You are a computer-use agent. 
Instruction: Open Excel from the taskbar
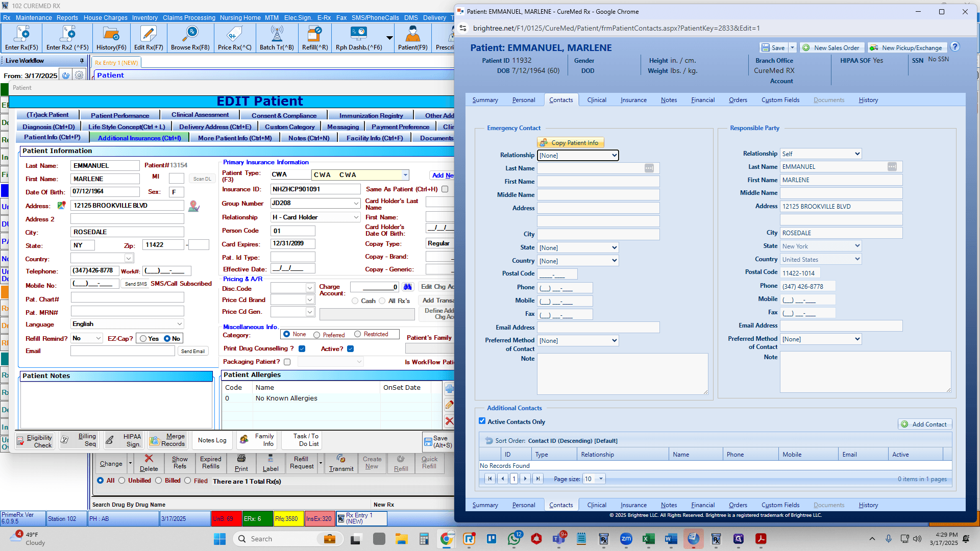(x=649, y=539)
